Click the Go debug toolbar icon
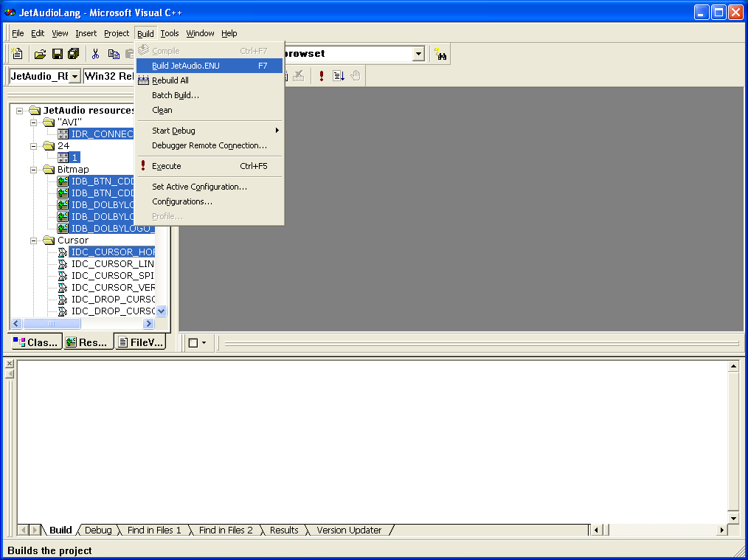The image size is (748, 560). pyautogui.click(x=338, y=76)
